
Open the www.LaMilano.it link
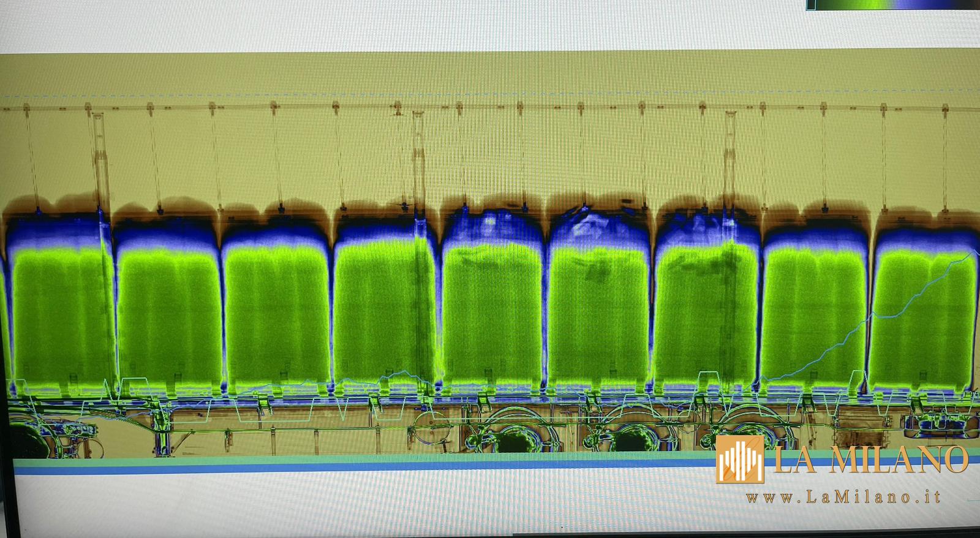(843, 497)
